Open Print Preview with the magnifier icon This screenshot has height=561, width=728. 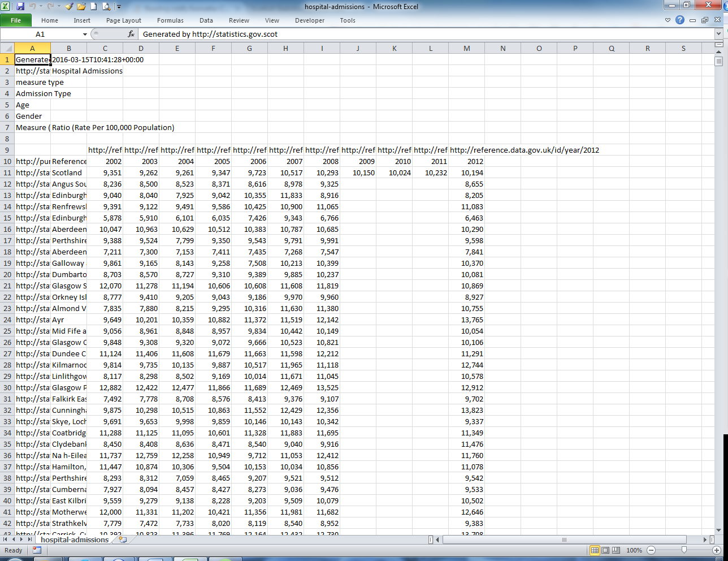[106, 7]
